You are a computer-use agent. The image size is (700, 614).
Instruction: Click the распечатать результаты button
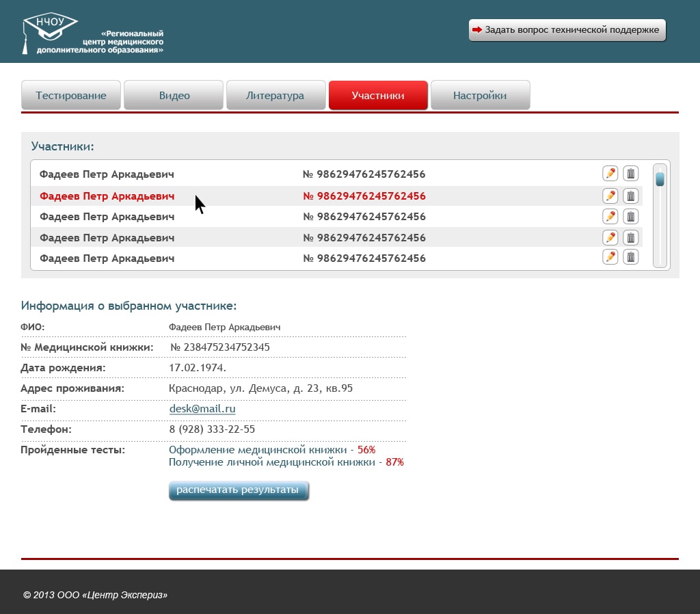[239, 490]
